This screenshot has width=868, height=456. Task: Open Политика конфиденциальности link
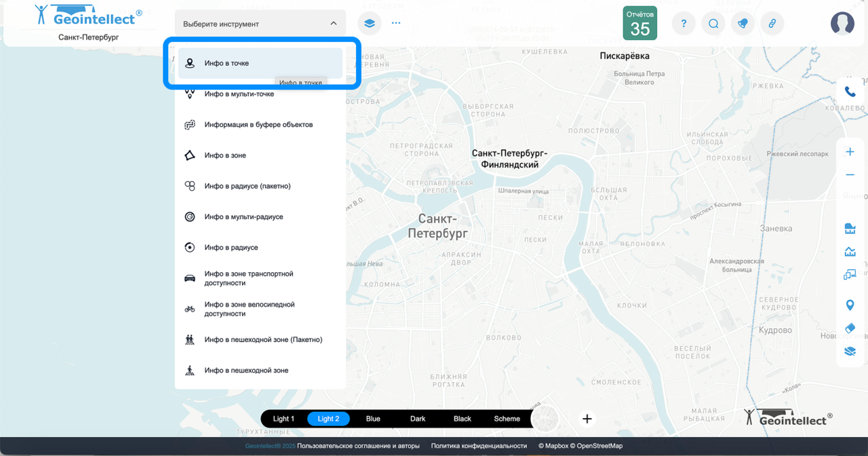pyautogui.click(x=479, y=446)
